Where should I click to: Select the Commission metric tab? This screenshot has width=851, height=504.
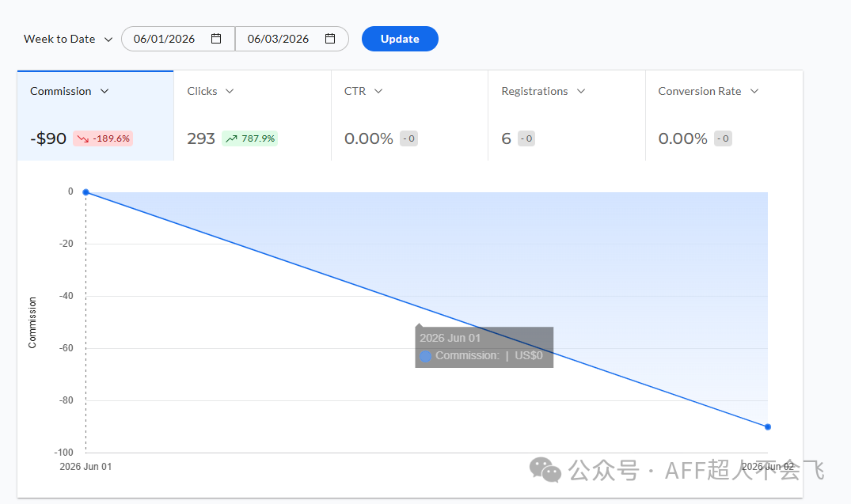click(96, 116)
